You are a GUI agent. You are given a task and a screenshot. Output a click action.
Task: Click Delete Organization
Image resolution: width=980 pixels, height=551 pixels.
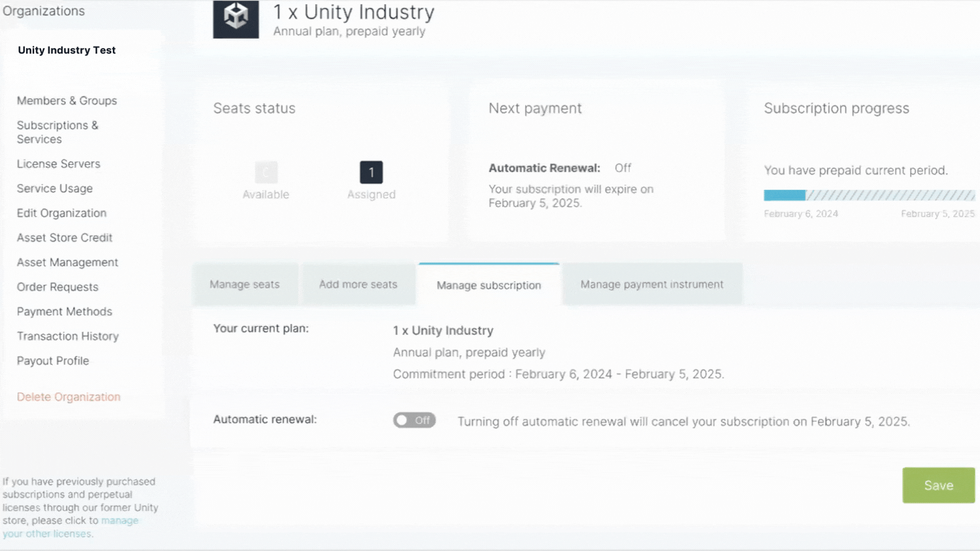(x=69, y=396)
